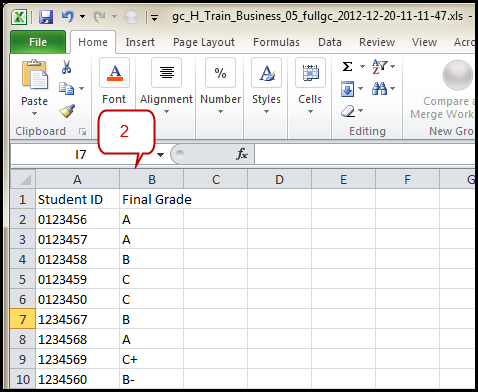Screen dimensions: 478x392
Task: Click the Save icon in quick access toolbar
Action: click(x=46, y=17)
